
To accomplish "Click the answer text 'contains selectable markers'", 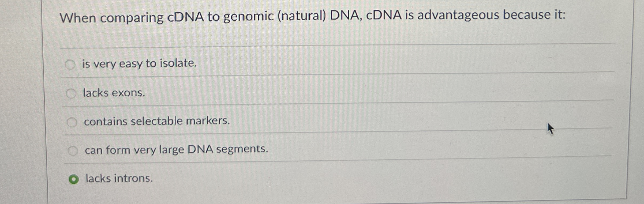I will (157, 121).
